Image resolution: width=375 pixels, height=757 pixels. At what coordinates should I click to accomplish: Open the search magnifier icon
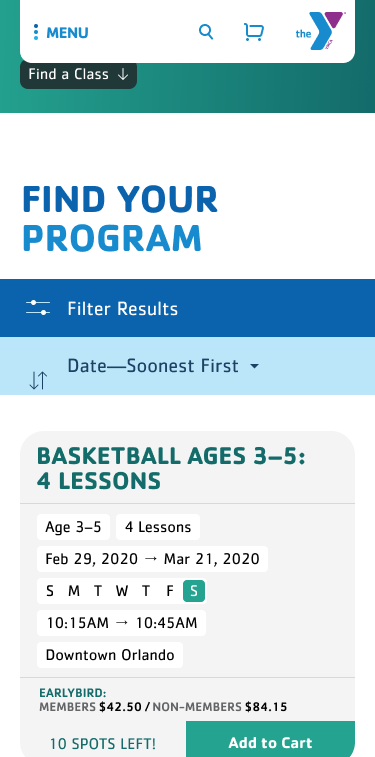[206, 32]
